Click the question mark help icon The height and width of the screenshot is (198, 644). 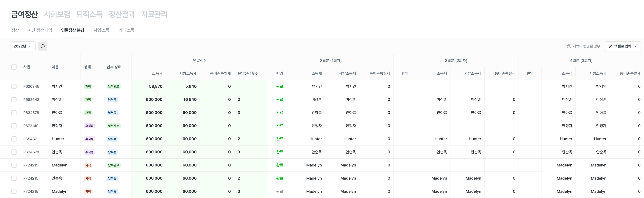pyautogui.click(x=569, y=46)
